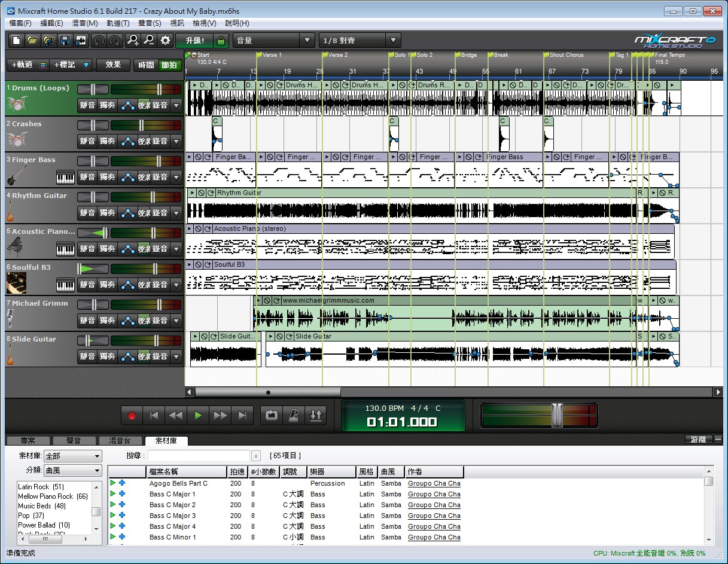Mute the Drums (Loops) track
The image size is (728, 564).
pyautogui.click(x=87, y=106)
